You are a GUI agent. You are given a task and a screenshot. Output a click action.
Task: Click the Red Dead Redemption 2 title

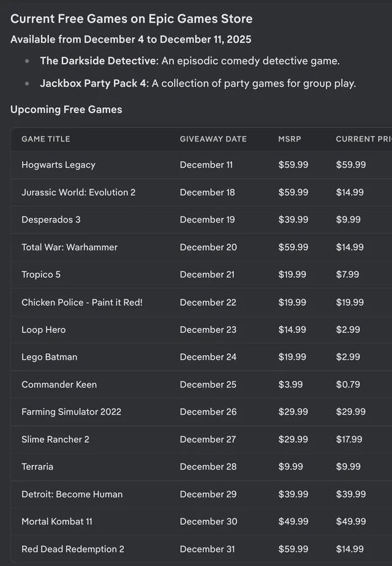coord(73,549)
